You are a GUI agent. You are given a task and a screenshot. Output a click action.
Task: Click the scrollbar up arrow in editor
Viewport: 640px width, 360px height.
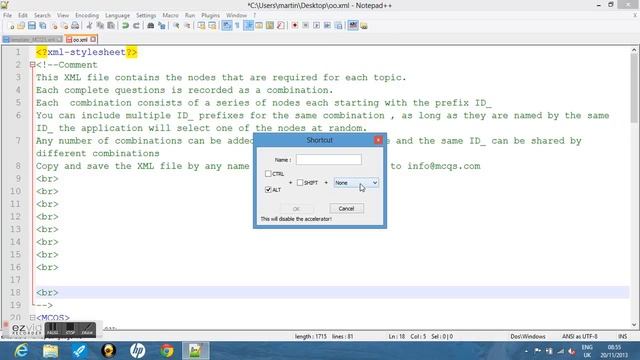634,50
